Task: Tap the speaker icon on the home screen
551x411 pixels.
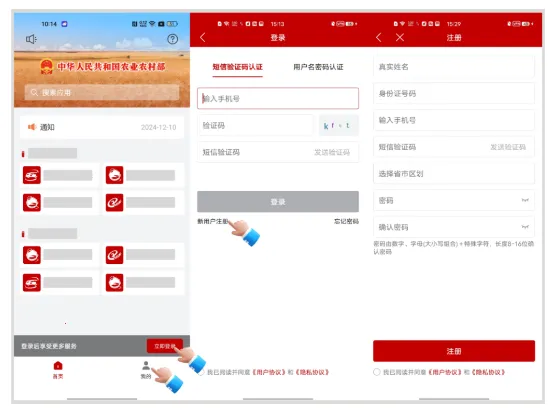Action: [x=31, y=39]
